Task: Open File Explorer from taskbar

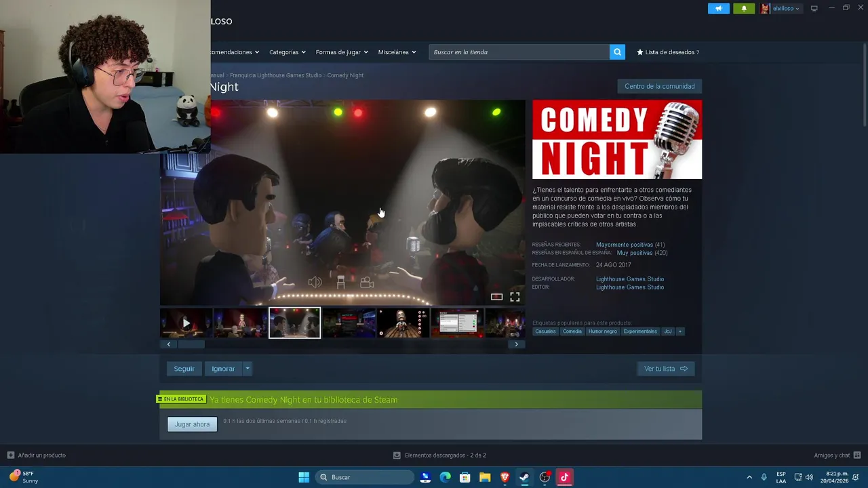Action: pos(485,477)
